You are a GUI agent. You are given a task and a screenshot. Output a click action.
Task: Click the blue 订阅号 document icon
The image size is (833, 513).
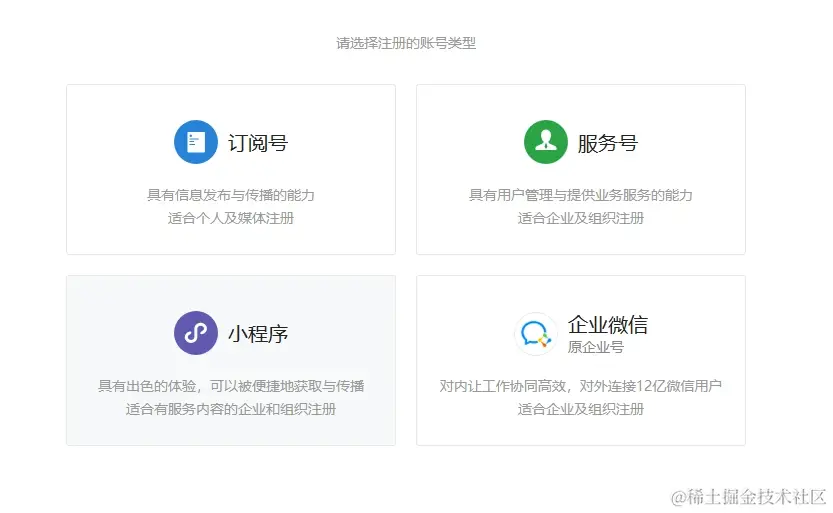point(196,142)
